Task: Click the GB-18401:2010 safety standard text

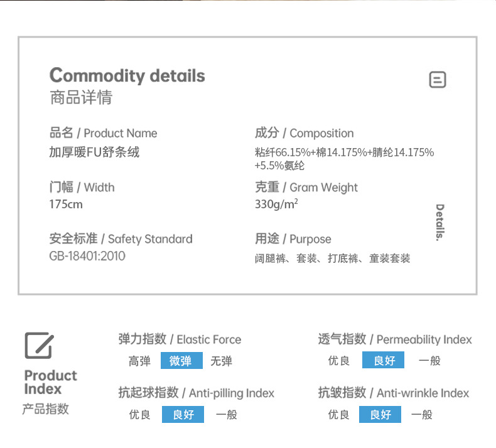Action: point(87,256)
